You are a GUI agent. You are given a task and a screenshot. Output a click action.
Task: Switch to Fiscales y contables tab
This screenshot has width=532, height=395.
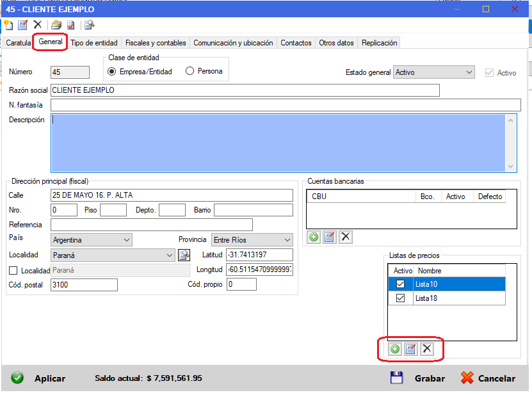(x=156, y=43)
